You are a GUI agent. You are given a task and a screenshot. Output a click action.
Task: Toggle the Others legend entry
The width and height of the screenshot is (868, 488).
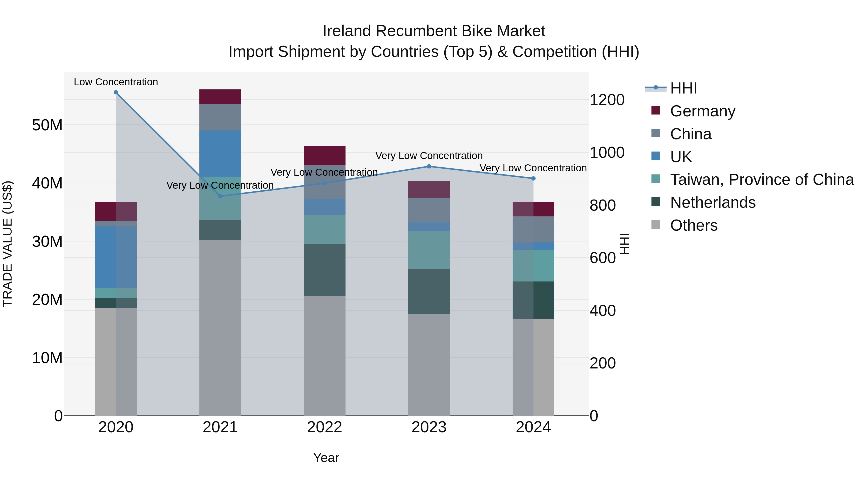click(x=684, y=225)
